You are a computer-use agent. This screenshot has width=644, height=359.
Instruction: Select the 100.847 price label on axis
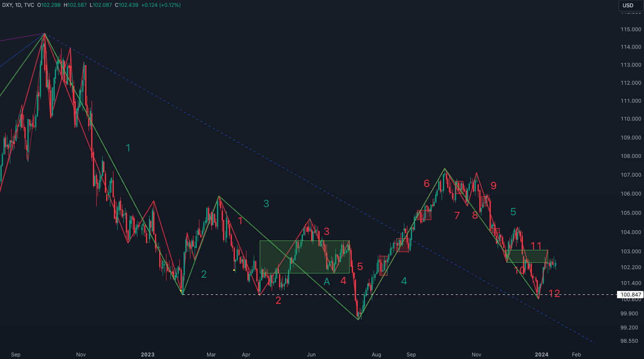point(630,295)
